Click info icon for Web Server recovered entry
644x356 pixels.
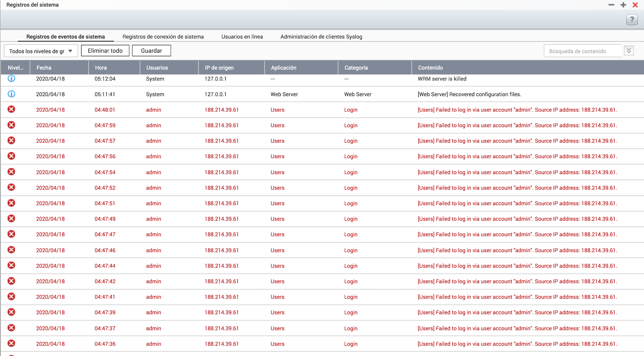tap(11, 94)
